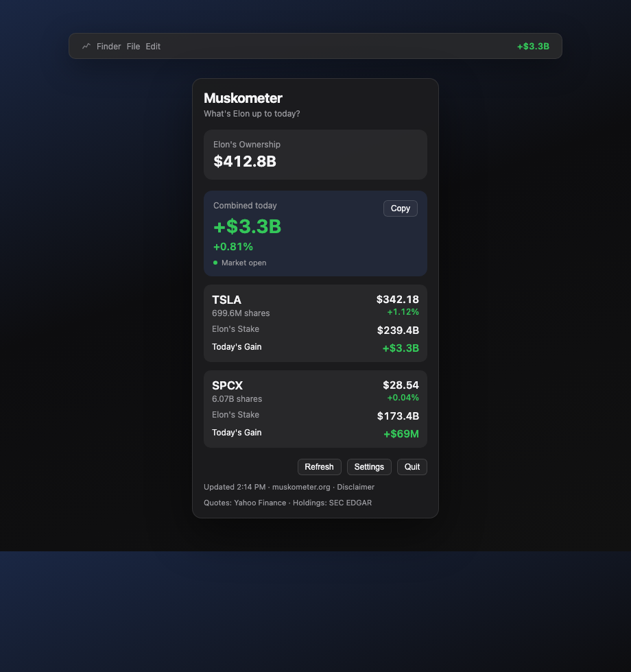Click the Quotes: Yahoo Finance text
This screenshot has height=672, width=631.
coord(245,503)
